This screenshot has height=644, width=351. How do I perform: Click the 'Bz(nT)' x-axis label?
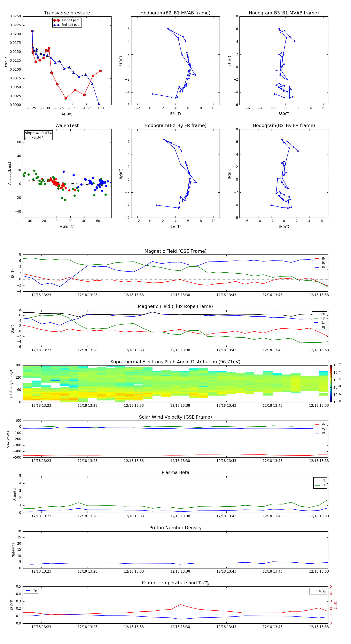(x=175, y=227)
